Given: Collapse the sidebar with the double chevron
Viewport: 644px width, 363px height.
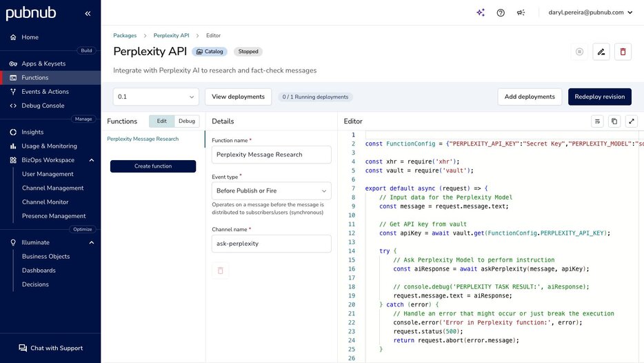Looking at the screenshot, I should [x=88, y=13].
